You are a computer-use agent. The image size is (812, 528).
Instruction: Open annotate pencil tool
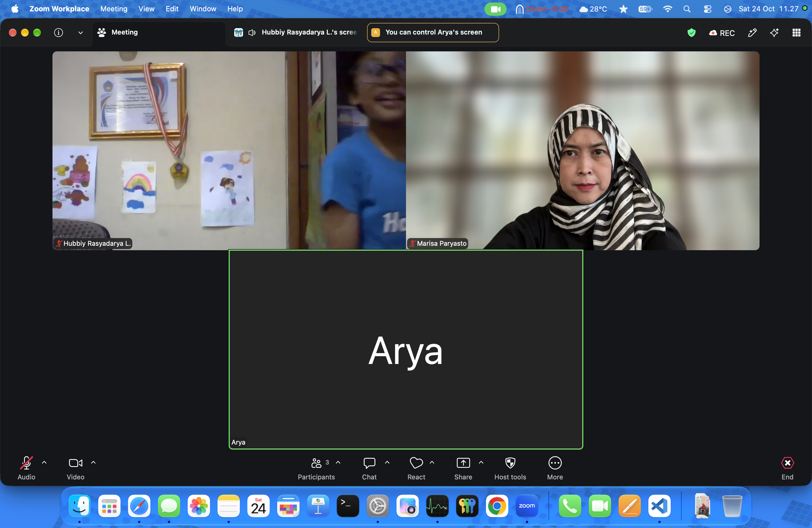click(x=752, y=33)
